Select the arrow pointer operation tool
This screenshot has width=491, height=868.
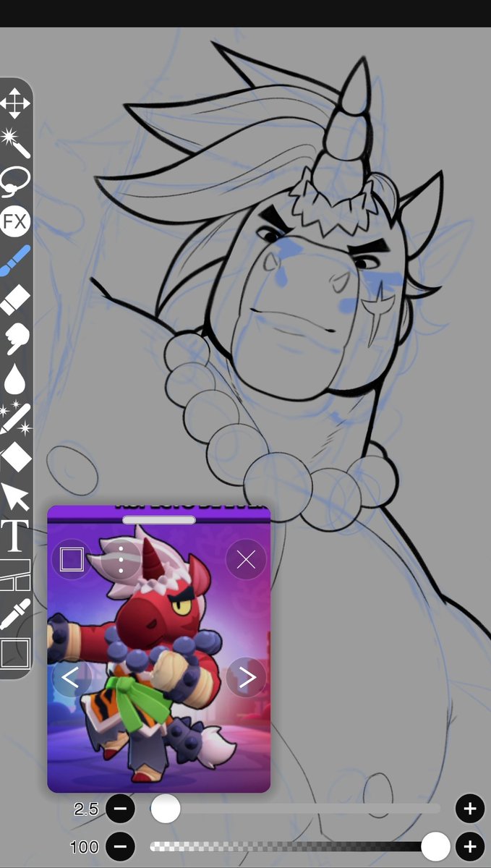(x=14, y=496)
